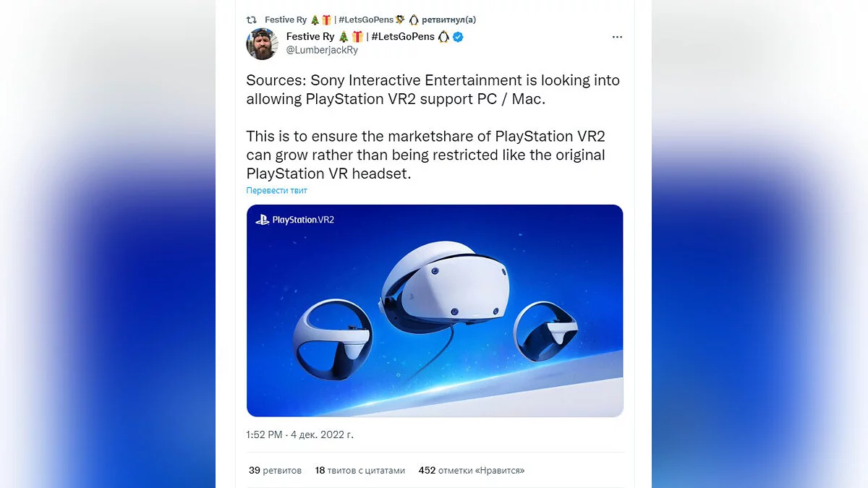Click the Festive Ry display name
This screenshot has height=488, width=868.
coord(310,37)
